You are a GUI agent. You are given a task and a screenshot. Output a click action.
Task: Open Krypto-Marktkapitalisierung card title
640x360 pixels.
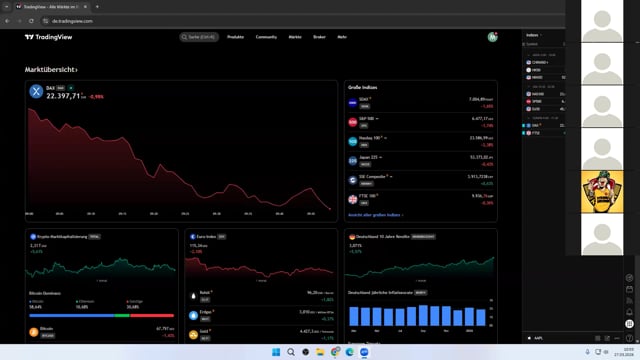coord(62,237)
